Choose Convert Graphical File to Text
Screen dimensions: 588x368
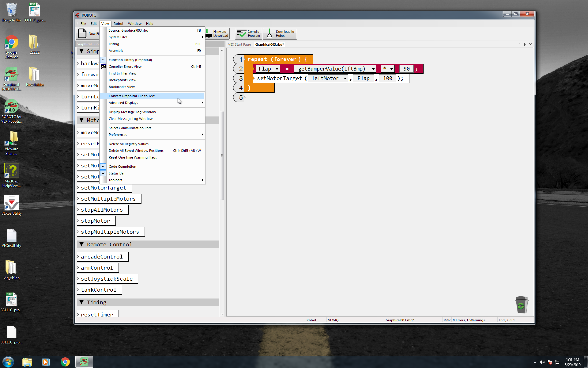(152, 96)
